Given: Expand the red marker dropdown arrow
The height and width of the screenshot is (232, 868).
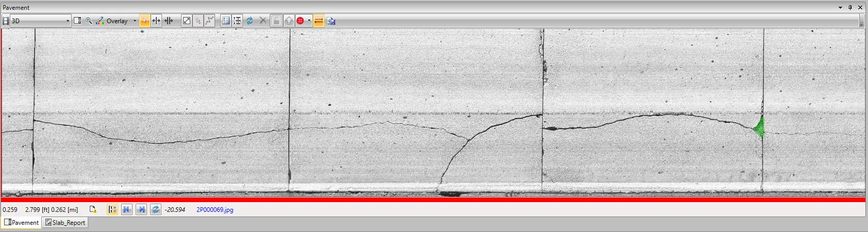Looking at the screenshot, I should [309, 21].
